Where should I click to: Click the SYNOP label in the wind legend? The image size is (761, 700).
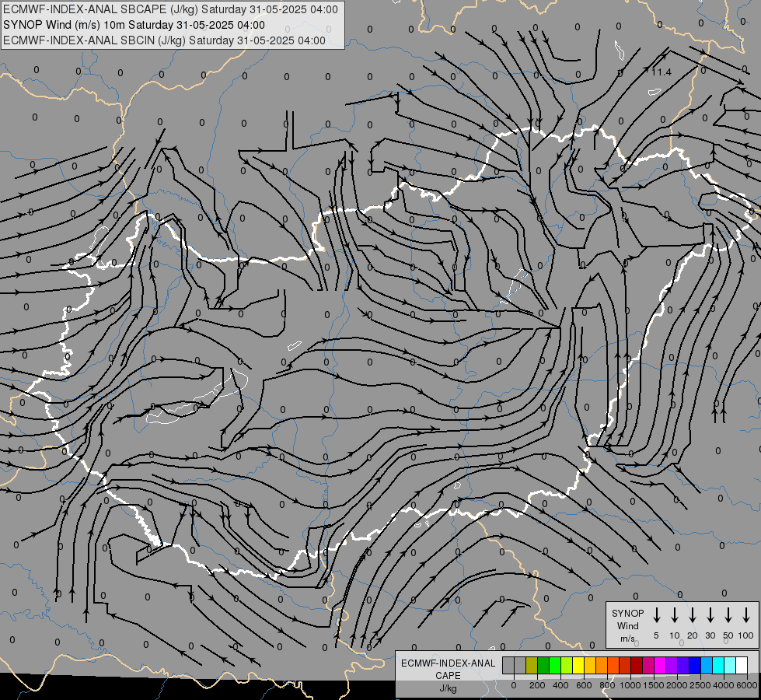coord(627,613)
